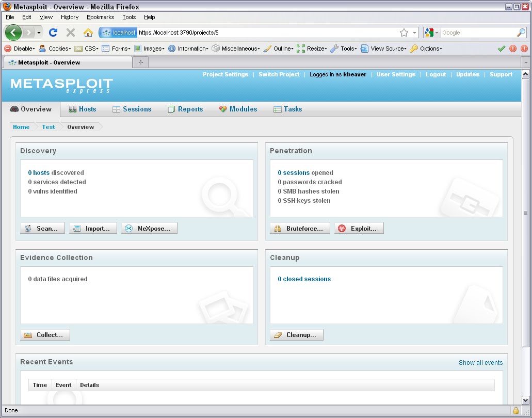Open the Bookmarks menu
532x418 pixels.
[x=101, y=17]
